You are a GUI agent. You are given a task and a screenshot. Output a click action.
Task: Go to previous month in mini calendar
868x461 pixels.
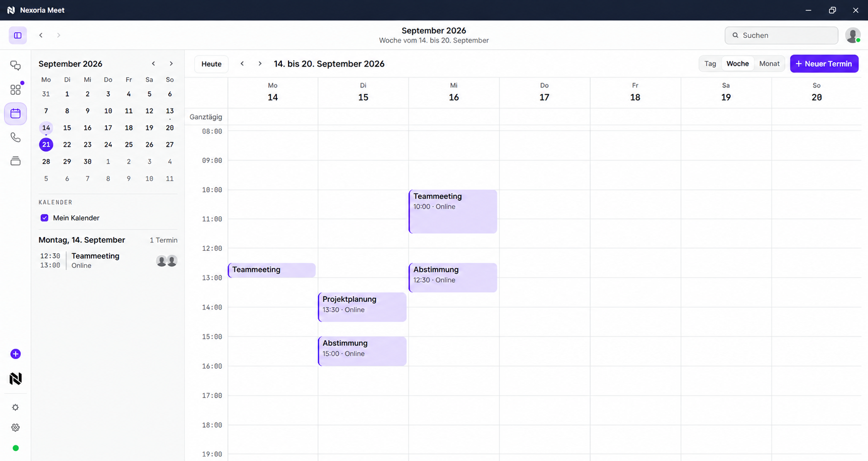(153, 64)
